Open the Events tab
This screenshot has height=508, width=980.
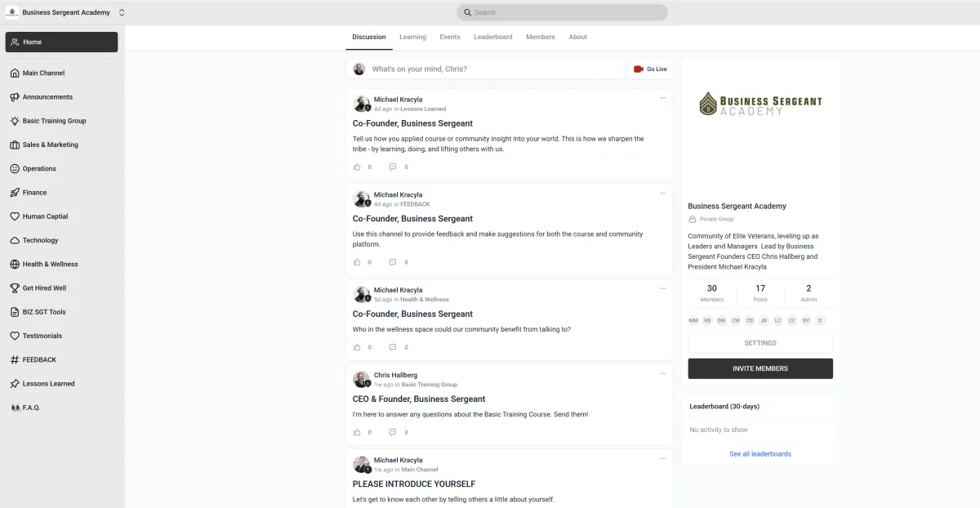[x=450, y=37]
